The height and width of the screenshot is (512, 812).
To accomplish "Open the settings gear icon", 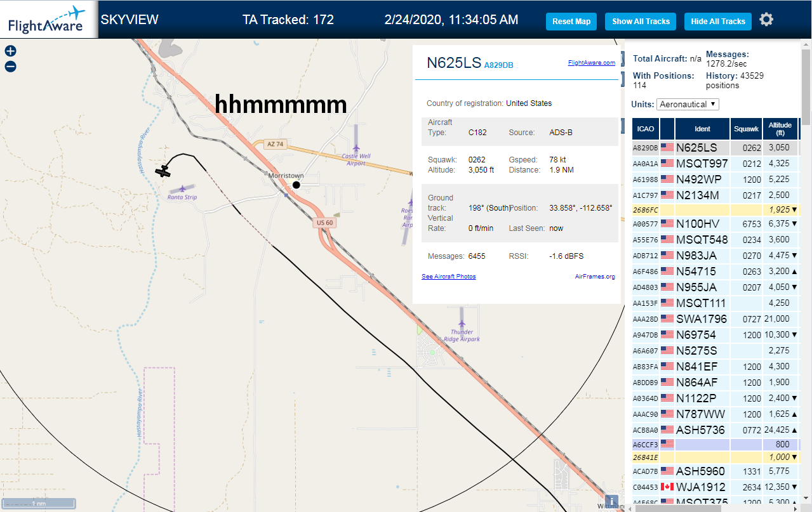I will click(x=766, y=20).
